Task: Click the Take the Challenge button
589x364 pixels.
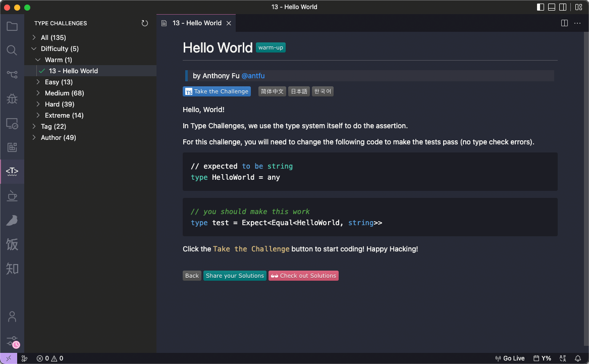Action: [217, 91]
